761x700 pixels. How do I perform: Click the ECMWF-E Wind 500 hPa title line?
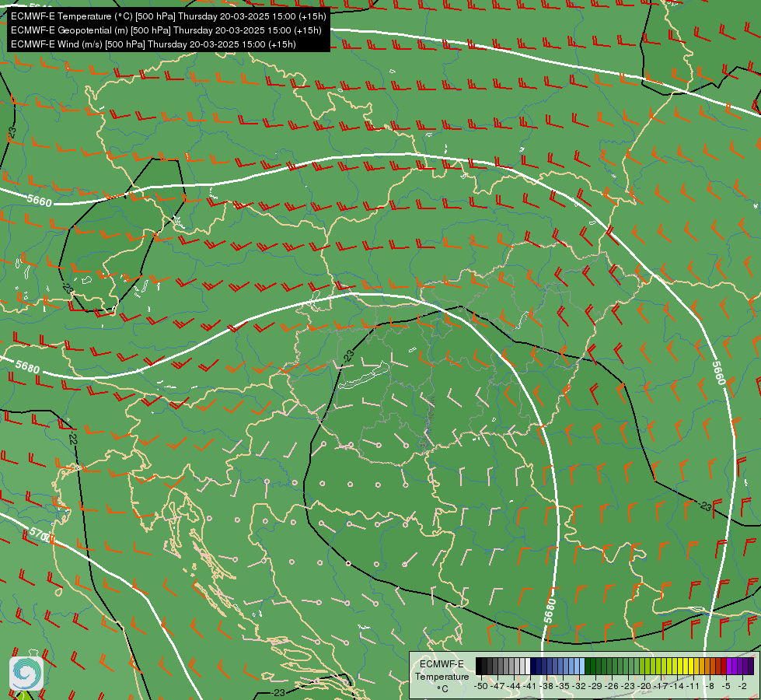pyautogui.click(x=153, y=44)
